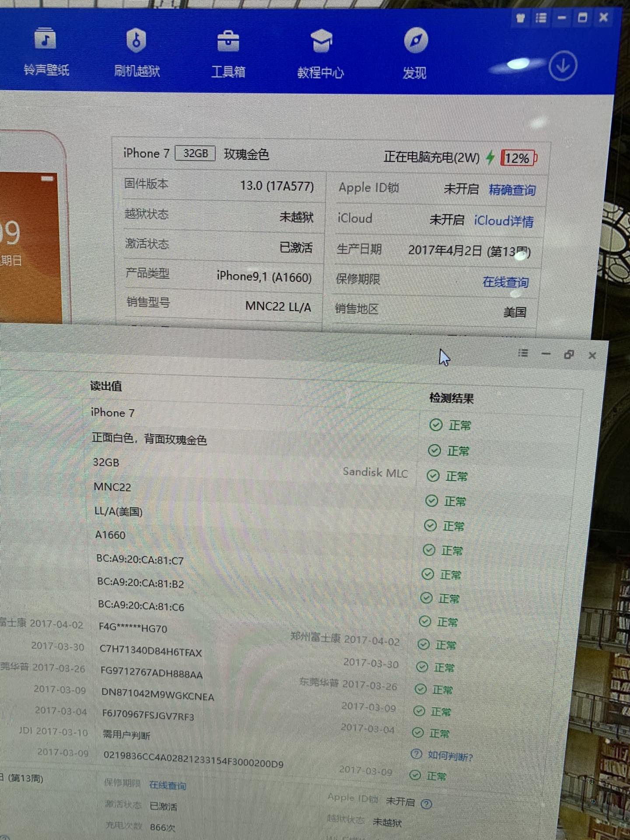Select the DN871042M9WGKCNEA serial row

(x=157, y=695)
